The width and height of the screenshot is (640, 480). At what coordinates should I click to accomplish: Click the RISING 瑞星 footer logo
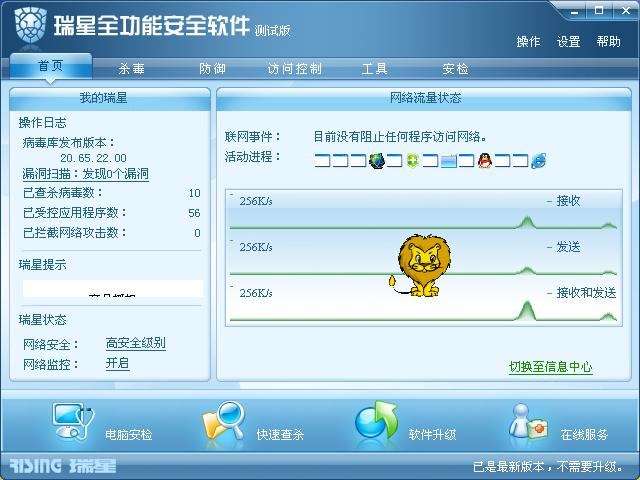[62, 466]
